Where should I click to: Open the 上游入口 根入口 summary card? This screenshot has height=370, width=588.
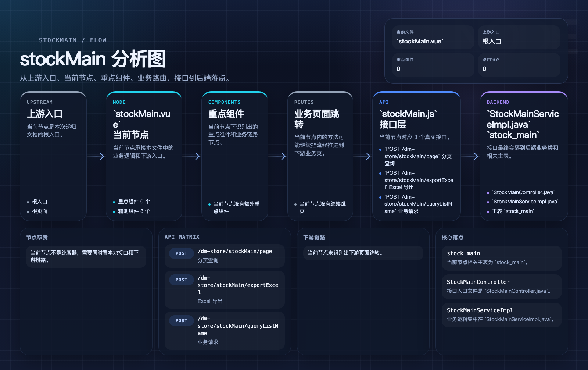[x=519, y=37]
